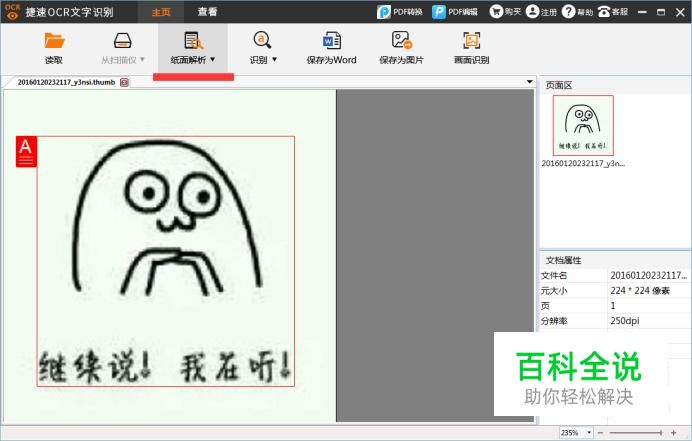
Task: Click the 纸面解析 layout analysis icon
Action: (x=193, y=41)
